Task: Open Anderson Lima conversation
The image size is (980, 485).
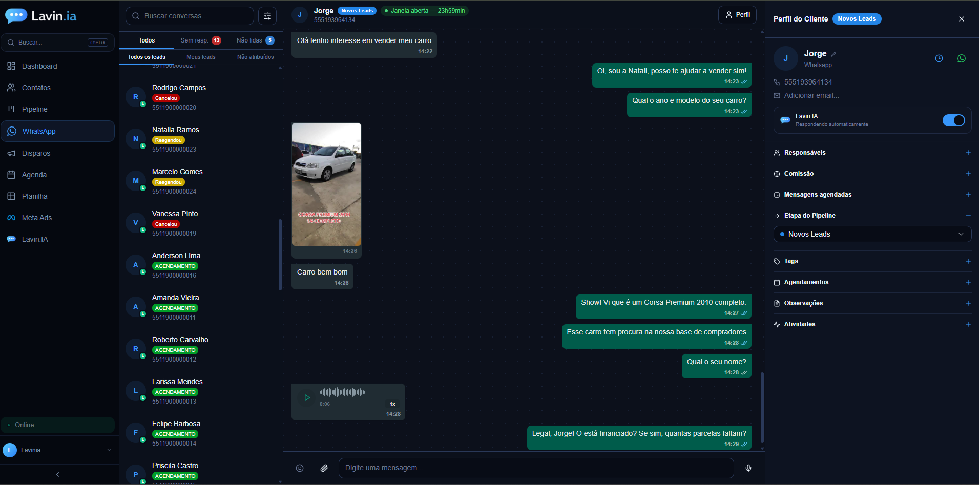Action: (199, 265)
